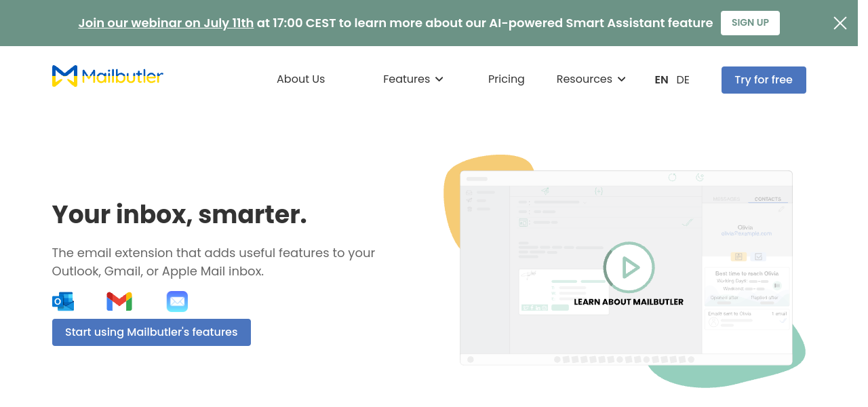Click the Try for free button
The image size is (868, 407).
763,80
